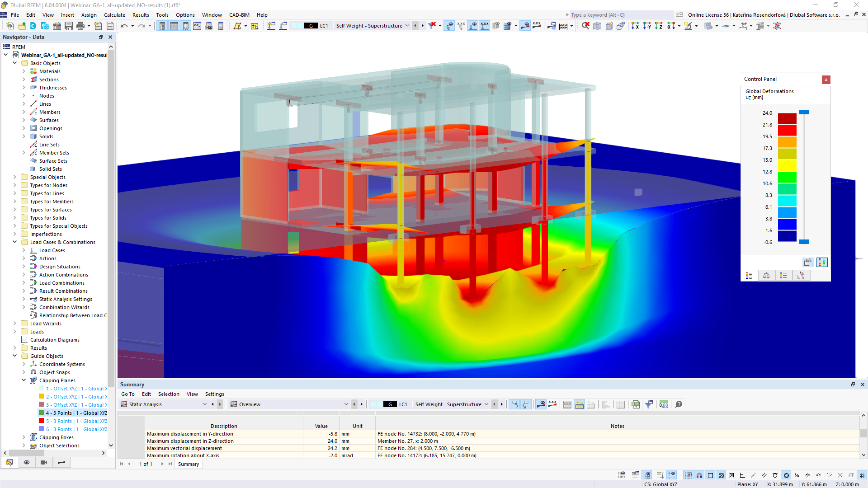The image size is (868, 488).
Task: Click the color table icon in Control Panel
Action: pos(750,275)
